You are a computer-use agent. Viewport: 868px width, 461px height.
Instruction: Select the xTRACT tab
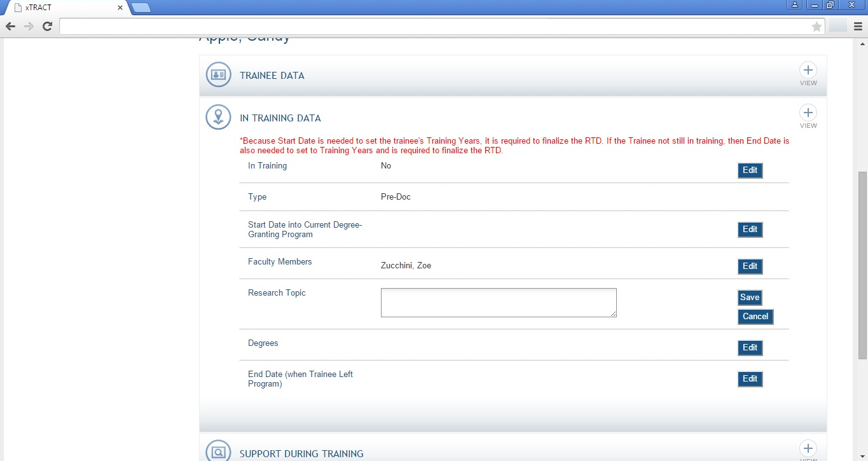point(67,8)
